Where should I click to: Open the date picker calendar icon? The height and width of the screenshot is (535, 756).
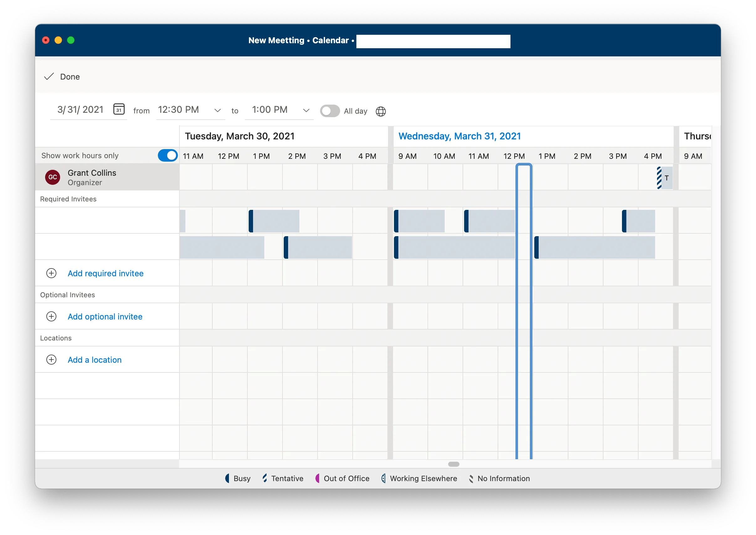[119, 110]
